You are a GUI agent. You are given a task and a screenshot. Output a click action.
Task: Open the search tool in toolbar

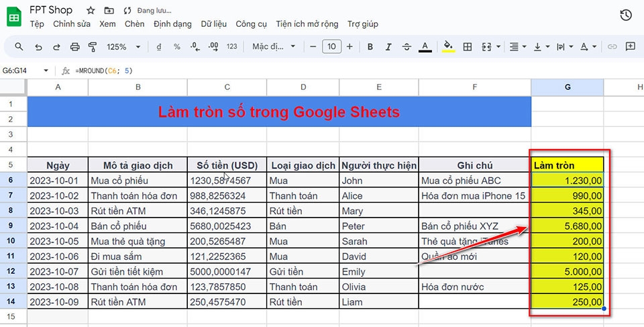click(19, 46)
